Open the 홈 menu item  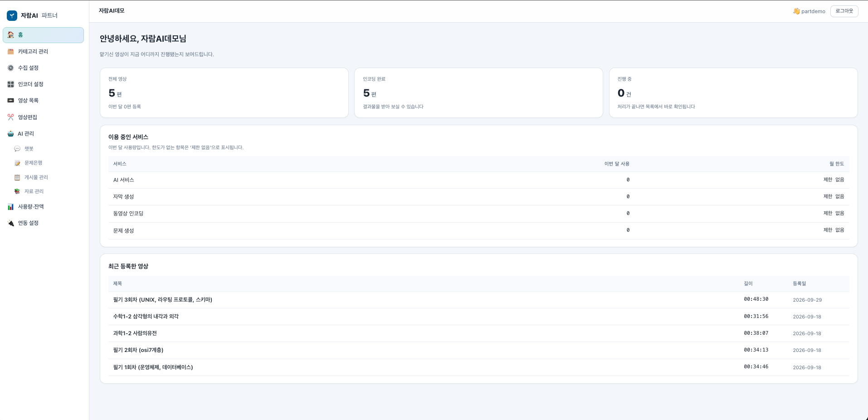[x=43, y=35]
